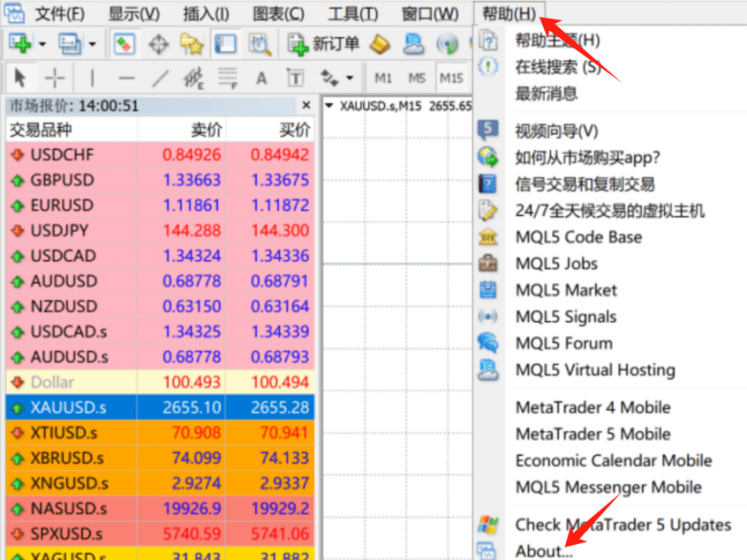Open MQL5 Code Base from Help menu
747x560 pixels.
pos(579,237)
